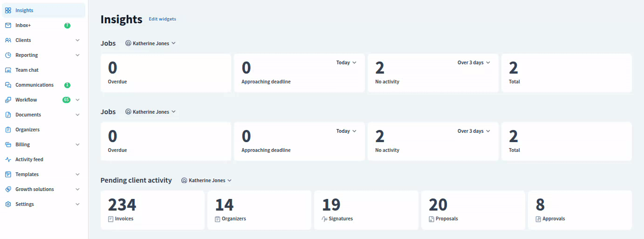644x239 pixels.
Task: Open the Reporting menu item
Action: (27, 55)
